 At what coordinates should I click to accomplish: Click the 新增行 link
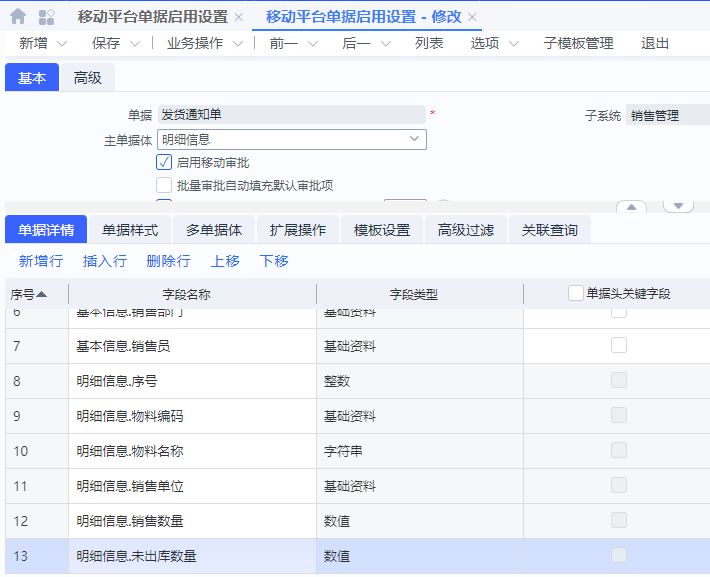click(x=41, y=261)
